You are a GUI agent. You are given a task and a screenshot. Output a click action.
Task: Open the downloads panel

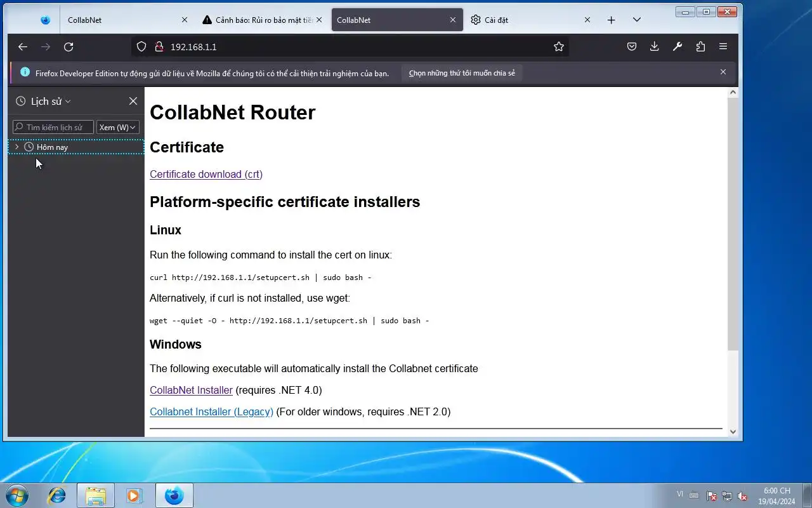(655, 46)
